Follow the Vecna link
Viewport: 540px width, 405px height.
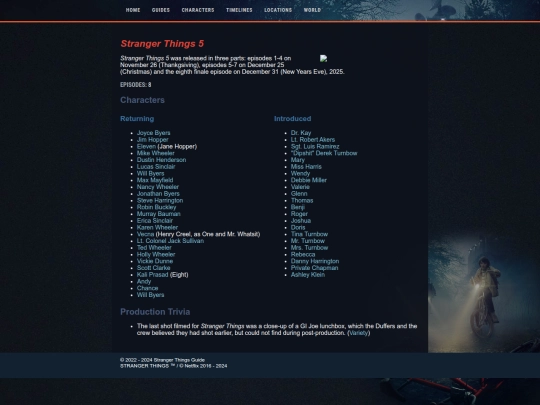[x=145, y=234]
